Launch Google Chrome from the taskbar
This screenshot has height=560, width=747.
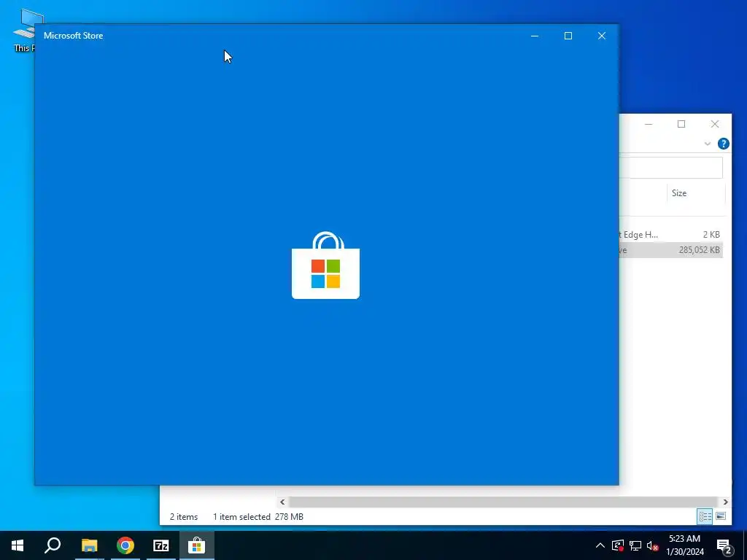(x=125, y=545)
